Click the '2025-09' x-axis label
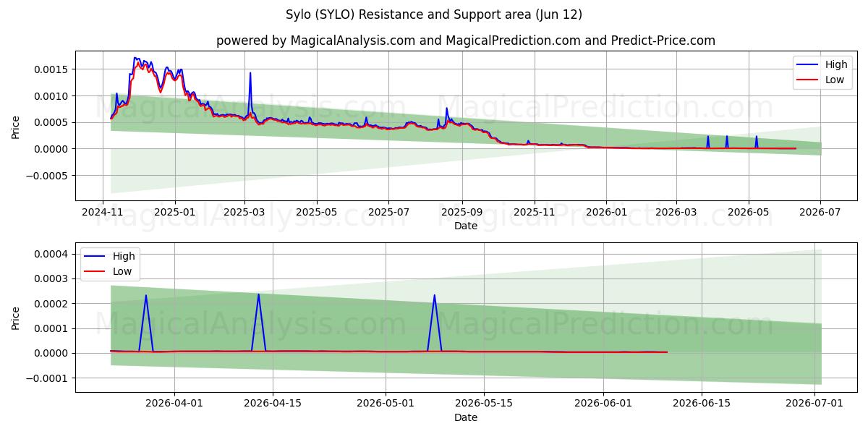This screenshot has width=868, height=434. pyautogui.click(x=461, y=212)
